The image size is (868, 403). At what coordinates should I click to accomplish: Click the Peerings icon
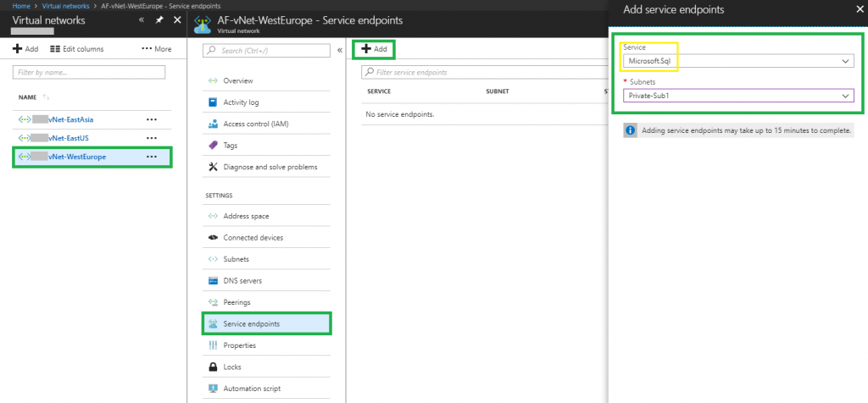click(213, 302)
